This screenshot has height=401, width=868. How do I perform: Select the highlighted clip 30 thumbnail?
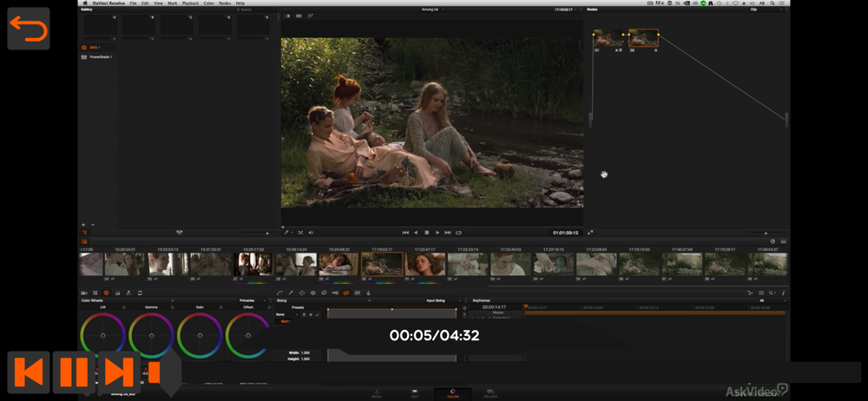(x=382, y=264)
